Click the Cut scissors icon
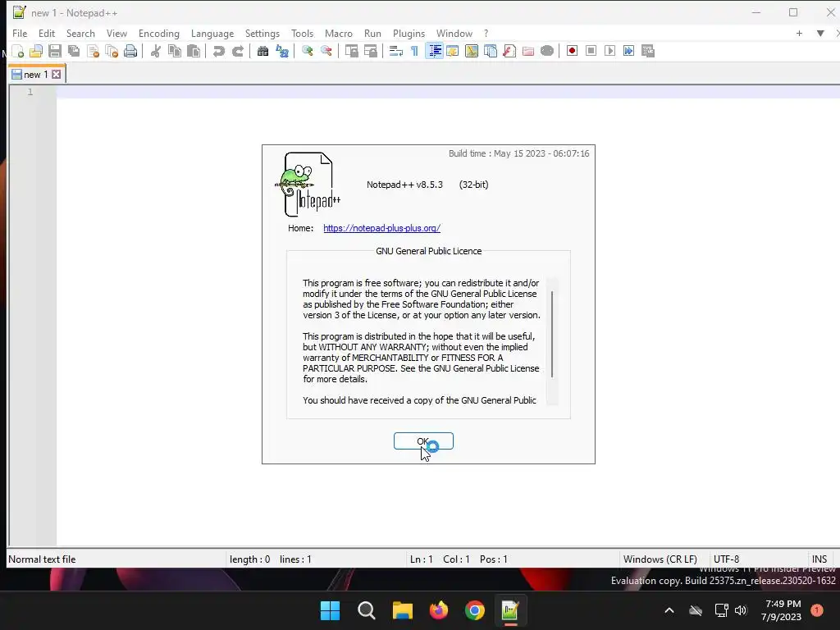 (155, 51)
